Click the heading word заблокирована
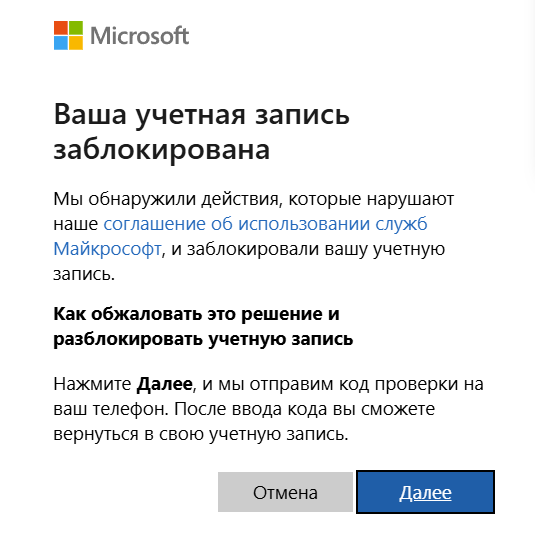Viewport: 535px width, 535px height. click(x=162, y=149)
